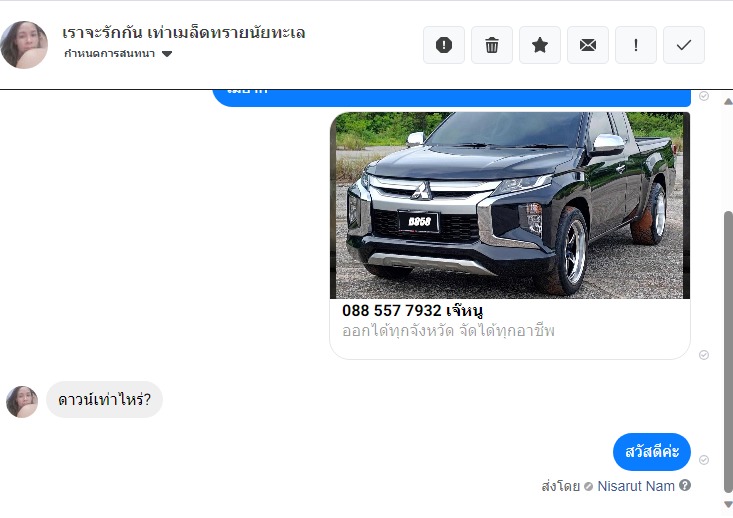Click card subtitle ออกได้ทุกจังหวัด จัดได้ทุกอาชีพ
733x518 pixels.
coord(448,331)
